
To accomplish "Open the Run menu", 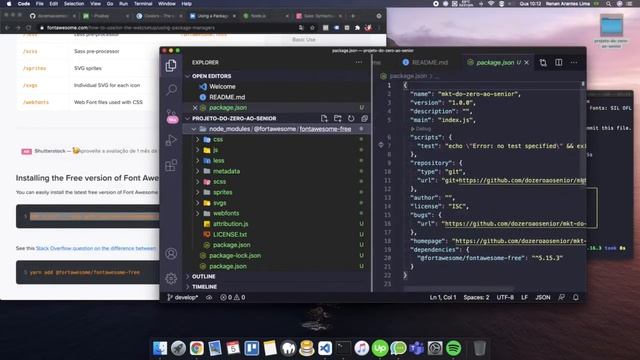I will click(x=123, y=4).
